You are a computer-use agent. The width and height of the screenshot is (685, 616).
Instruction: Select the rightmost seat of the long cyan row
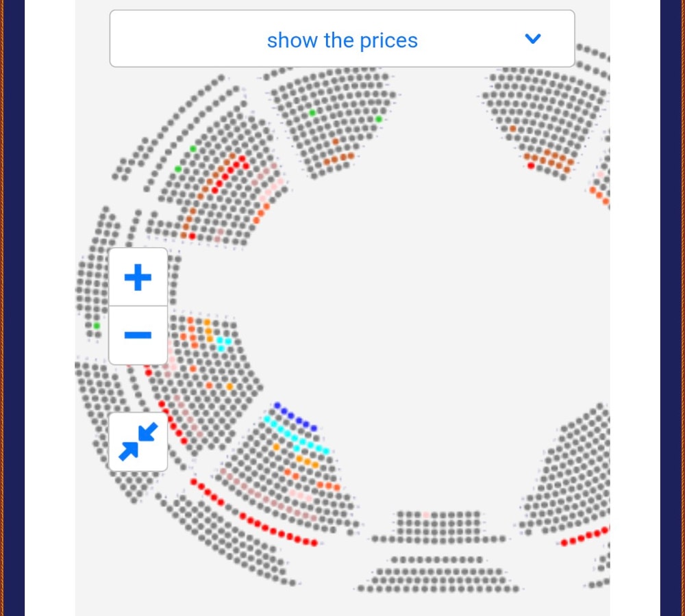pos(326,451)
